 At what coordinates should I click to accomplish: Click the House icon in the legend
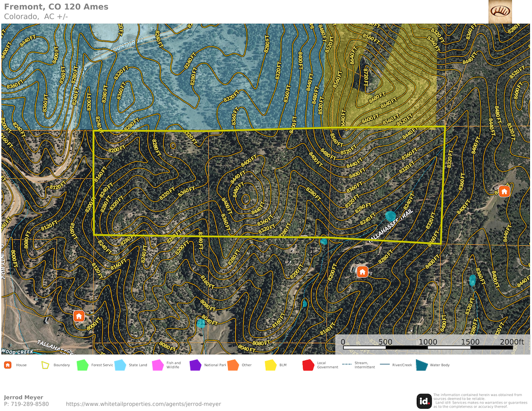[7, 365]
